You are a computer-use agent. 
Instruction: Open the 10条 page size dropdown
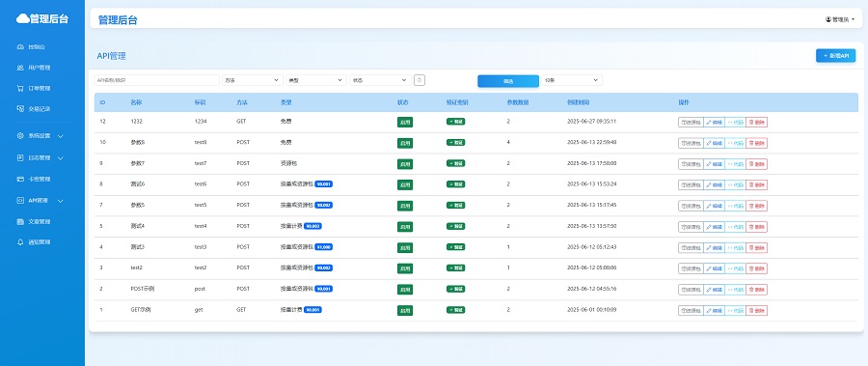571,80
